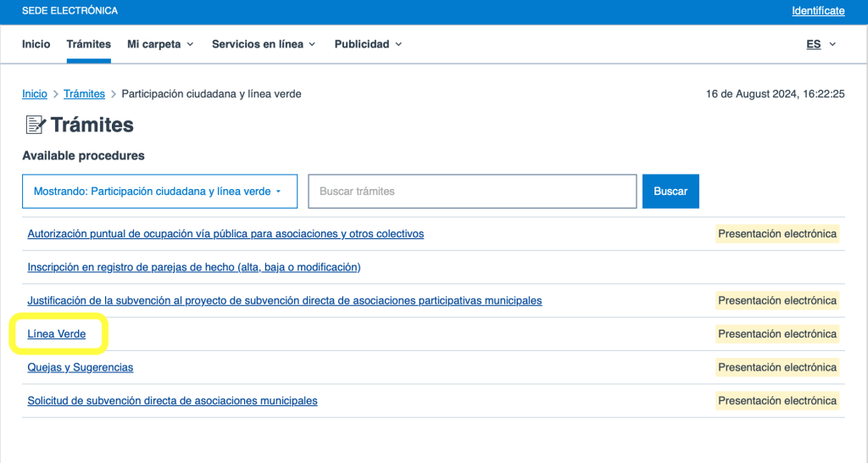Open Autorización puntual de ocupación vía pública
This screenshot has height=463, width=868.
(x=225, y=233)
